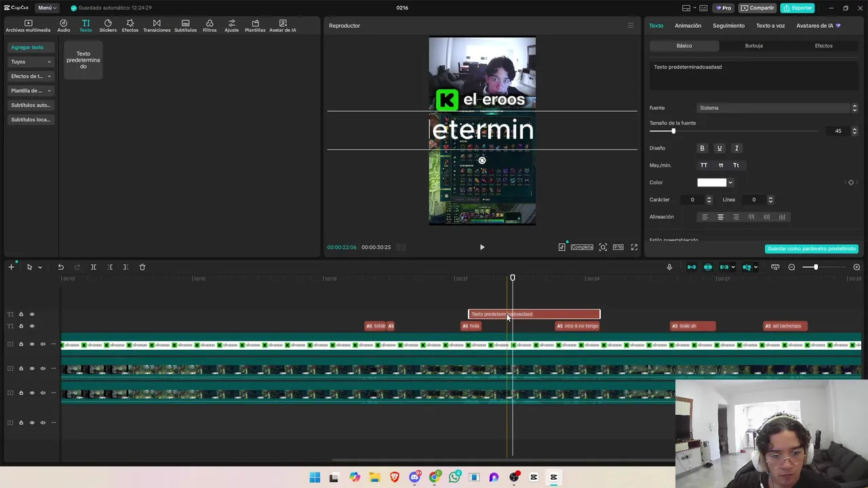Switch to the Efectos sub-tab in text panel
This screenshot has height=488, width=868.
(823, 45)
